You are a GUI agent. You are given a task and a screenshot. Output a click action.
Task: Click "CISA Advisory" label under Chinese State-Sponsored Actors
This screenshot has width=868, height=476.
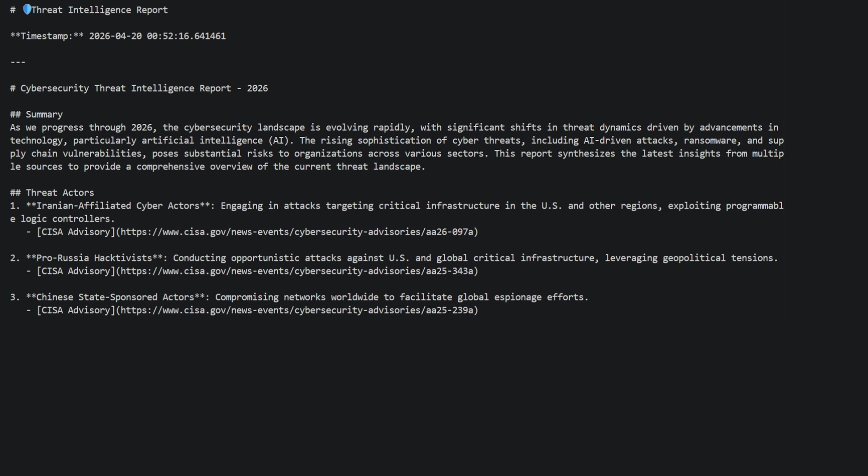click(x=76, y=310)
